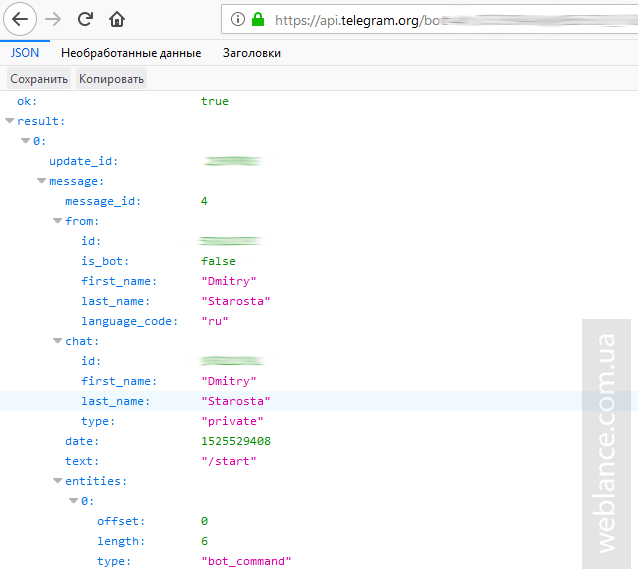Collapse the 0 node under entities

pyautogui.click(x=74, y=501)
